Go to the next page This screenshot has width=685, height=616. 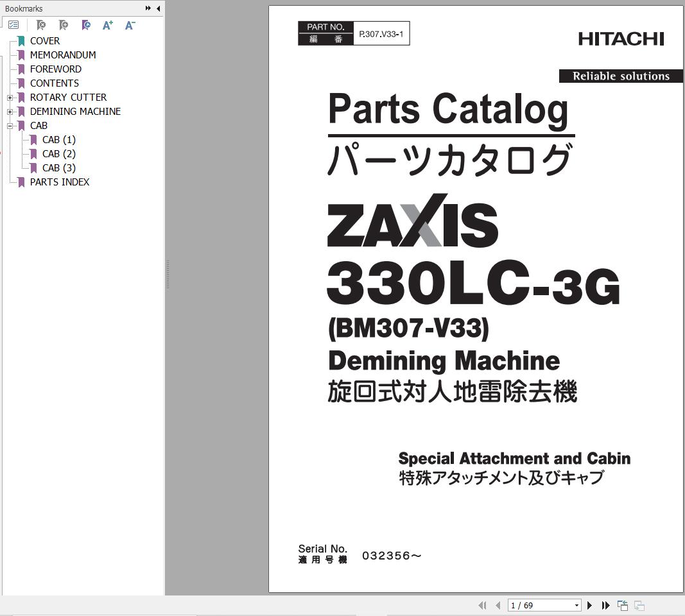coord(590,605)
